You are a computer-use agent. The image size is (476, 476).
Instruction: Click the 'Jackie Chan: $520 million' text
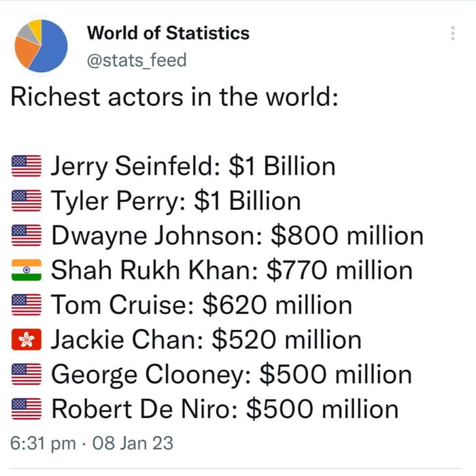pyautogui.click(x=207, y=340)
